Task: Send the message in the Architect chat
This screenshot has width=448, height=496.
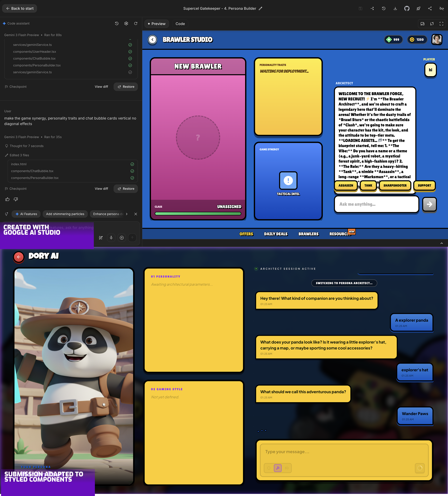Action: [x=429, y=204]
